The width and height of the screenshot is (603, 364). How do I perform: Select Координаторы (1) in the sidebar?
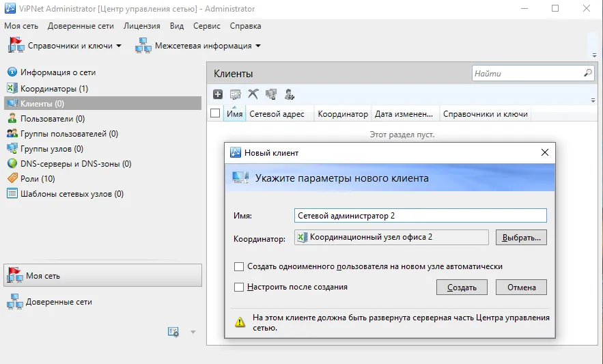click(x=102, y=89)
